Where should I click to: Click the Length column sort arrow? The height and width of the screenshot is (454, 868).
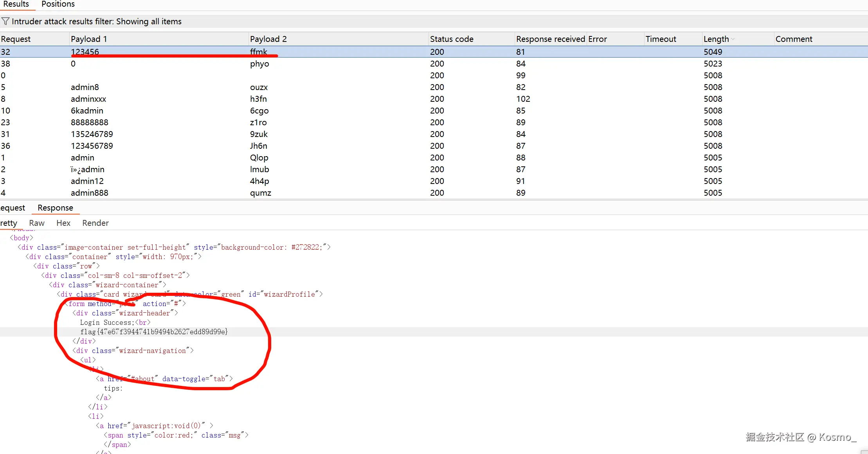coord(733,39)
